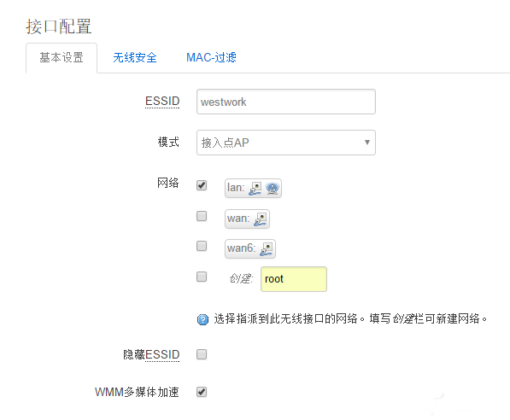Select the 基本设置 tab

click(x=62, y=58)
